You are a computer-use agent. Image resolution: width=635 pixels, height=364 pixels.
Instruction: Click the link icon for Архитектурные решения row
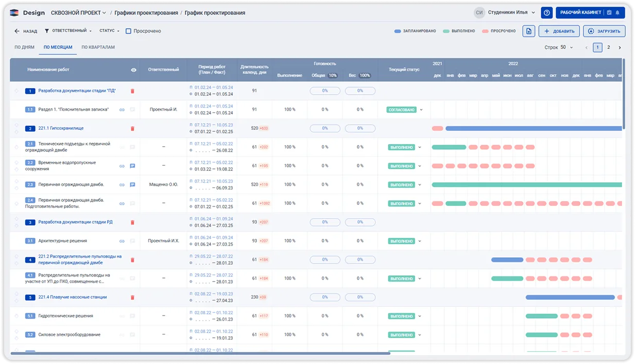click(x=122, y=241)
